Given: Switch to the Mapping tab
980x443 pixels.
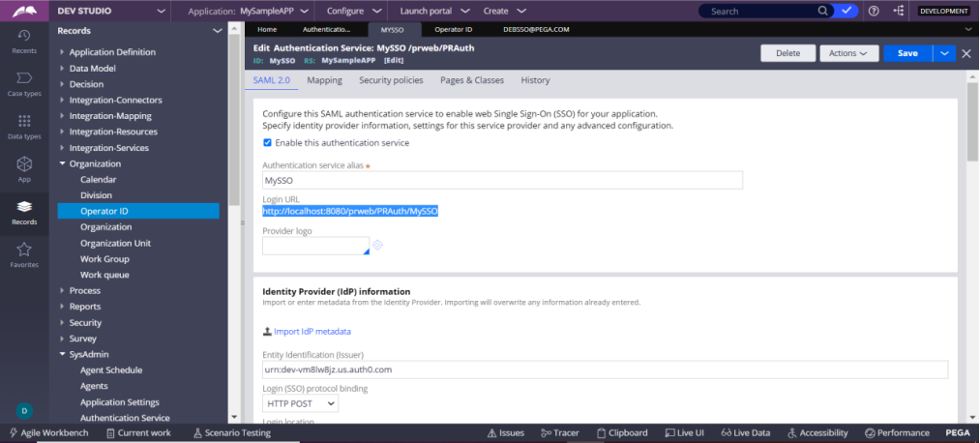Looking at the screenshot, I should (324, 80).
